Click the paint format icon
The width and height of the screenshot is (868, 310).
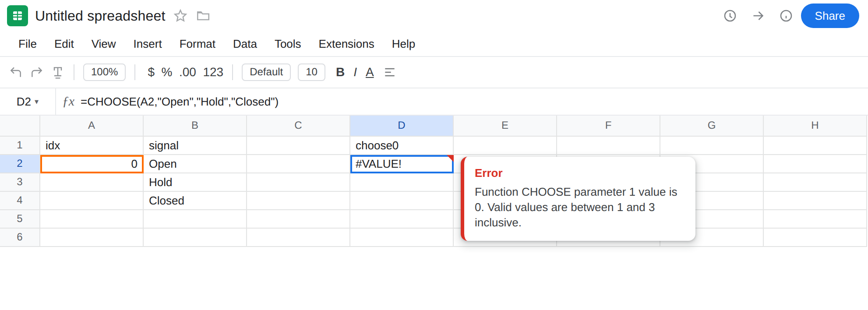point(58,72)
